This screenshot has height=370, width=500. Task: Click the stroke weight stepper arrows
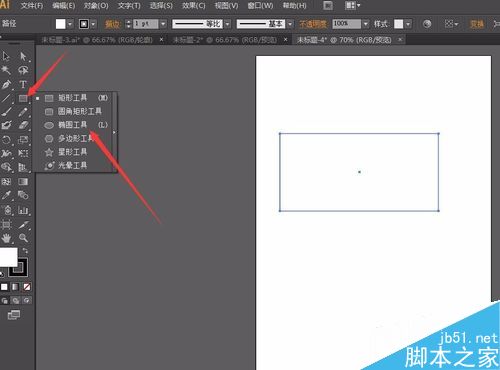128,24
